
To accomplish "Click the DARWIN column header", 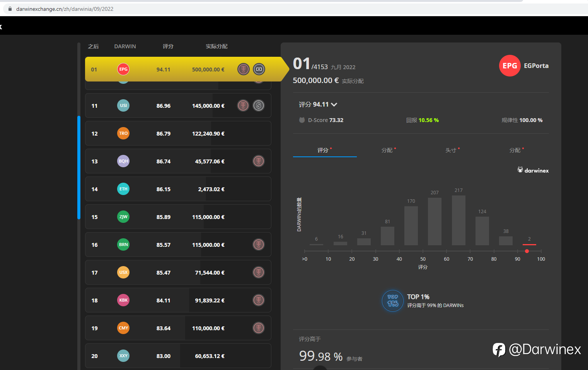I will point(125,46).
